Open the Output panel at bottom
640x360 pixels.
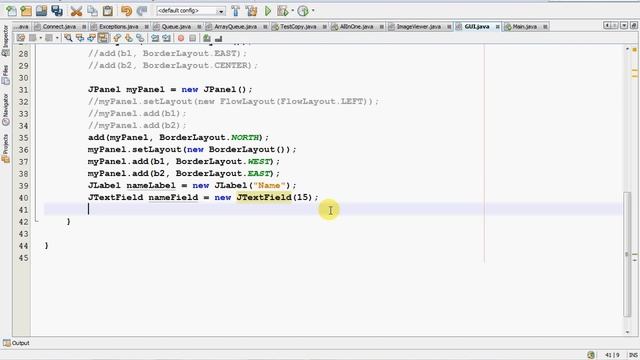[x=16, y=343]
